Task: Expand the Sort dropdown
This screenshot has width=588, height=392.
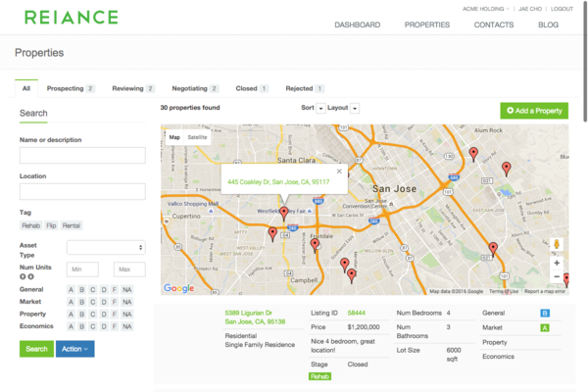Action: point(320,108)
